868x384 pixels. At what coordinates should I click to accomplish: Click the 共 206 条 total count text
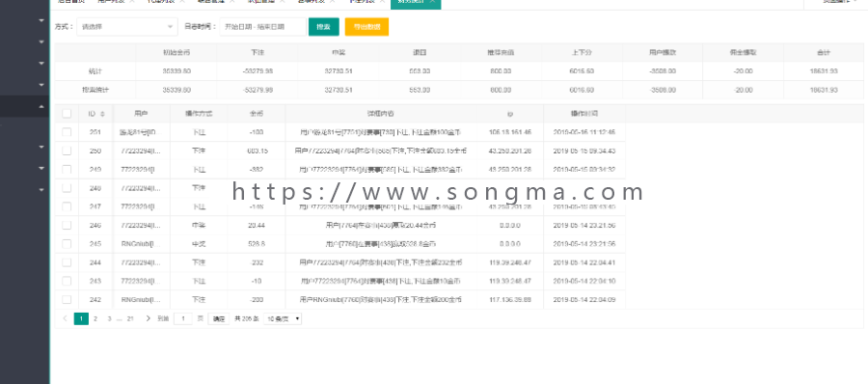coord(246,318)
